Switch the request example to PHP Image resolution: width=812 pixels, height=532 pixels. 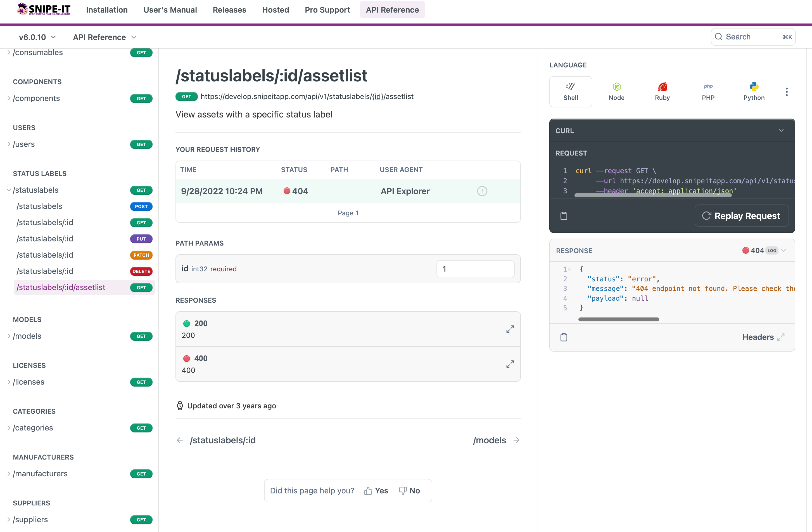click(708, 91)
